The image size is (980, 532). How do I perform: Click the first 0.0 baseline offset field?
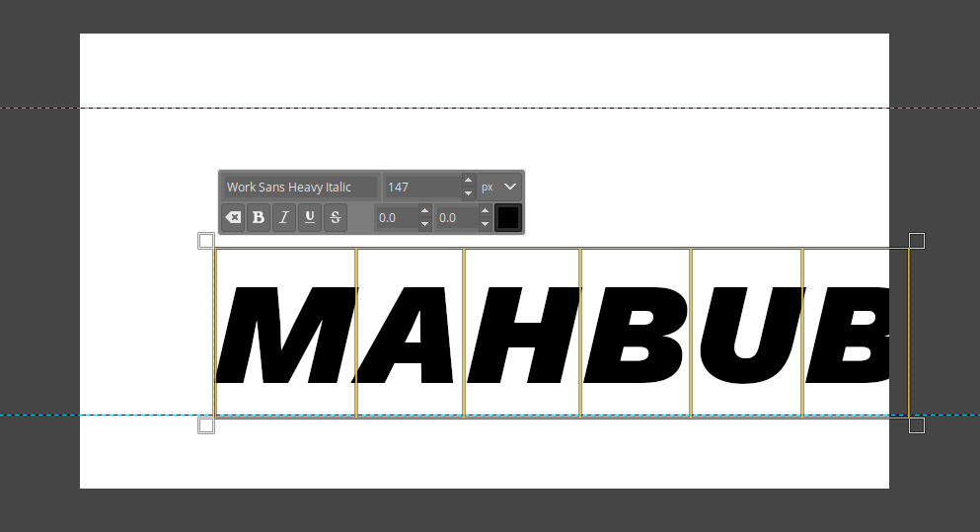(x=397, y=217)
